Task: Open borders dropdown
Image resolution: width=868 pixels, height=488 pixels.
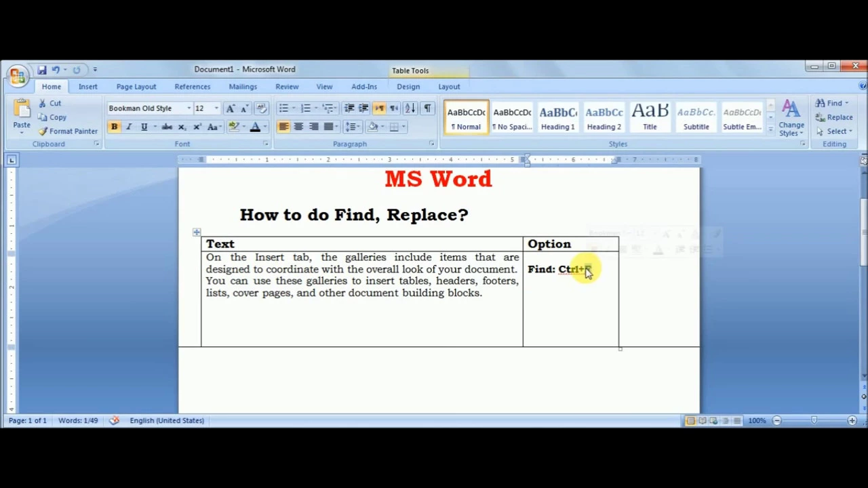Action: pos(403,127)
